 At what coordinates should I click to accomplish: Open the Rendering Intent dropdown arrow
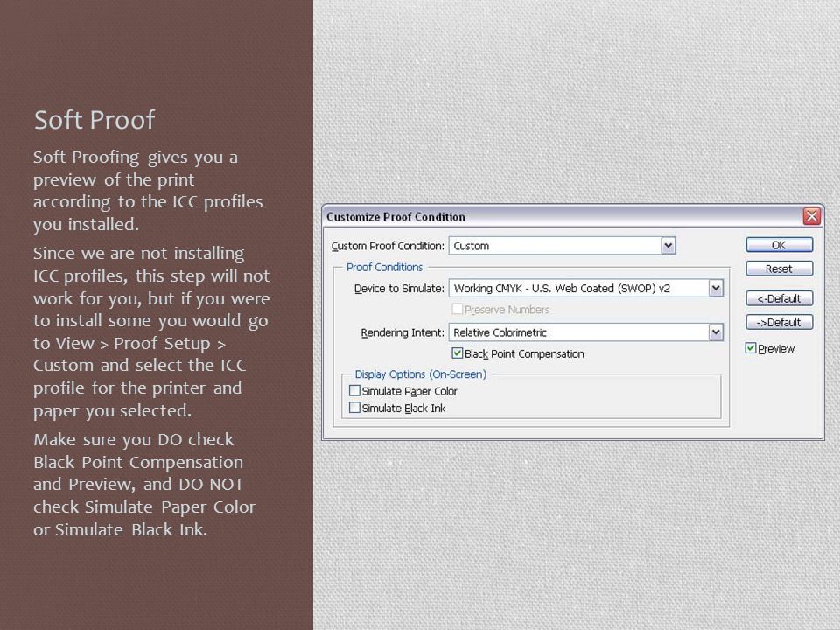tap(716, 332)
